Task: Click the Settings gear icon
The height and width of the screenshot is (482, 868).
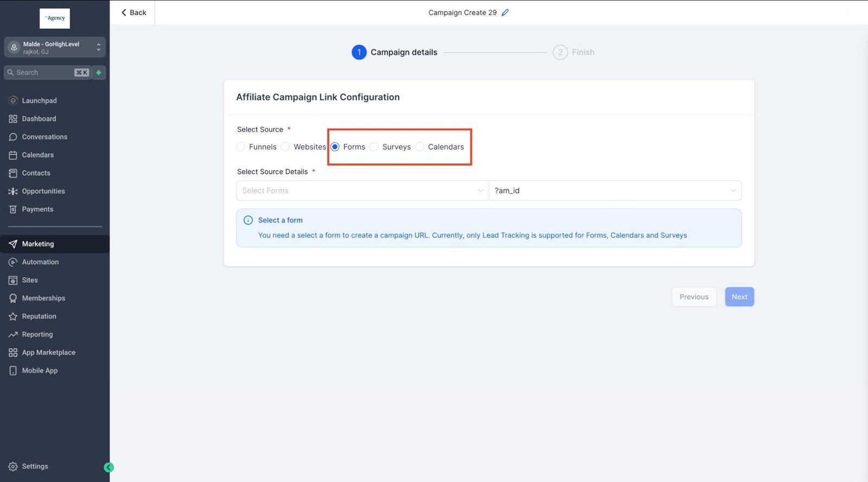Action: pos(13,466)
